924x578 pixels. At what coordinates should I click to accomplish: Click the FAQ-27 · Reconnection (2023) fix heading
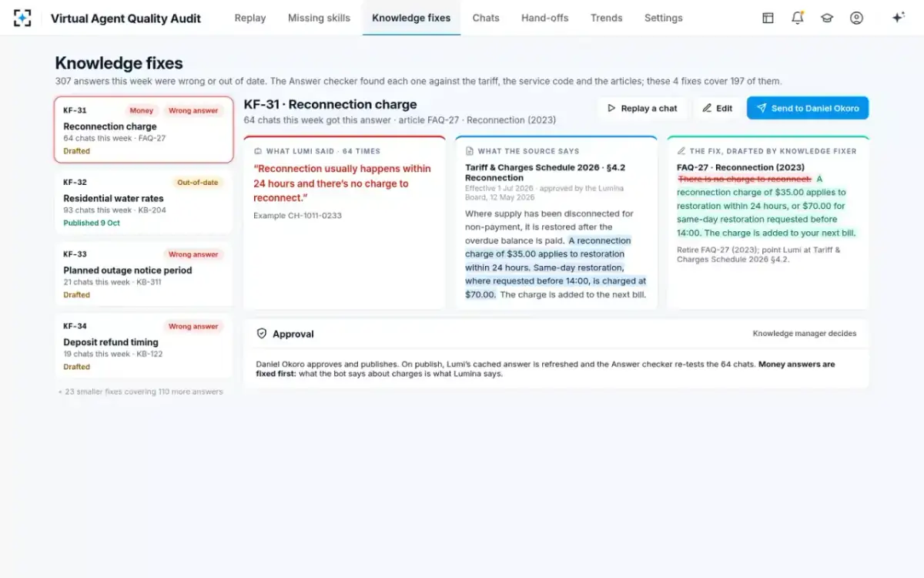pyautogui.click(x=741, y=167)
